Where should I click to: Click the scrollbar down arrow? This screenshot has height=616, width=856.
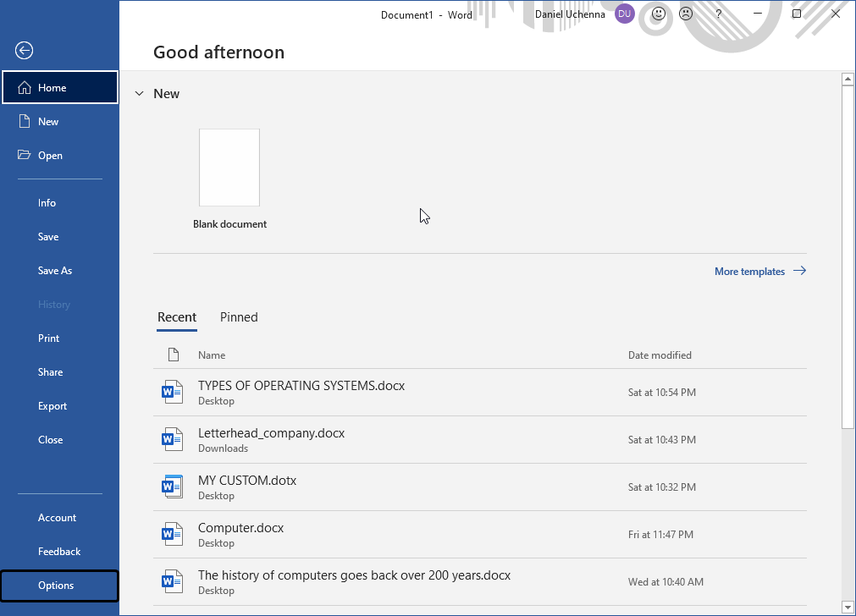pyautogui.click(x=847, y=607)
